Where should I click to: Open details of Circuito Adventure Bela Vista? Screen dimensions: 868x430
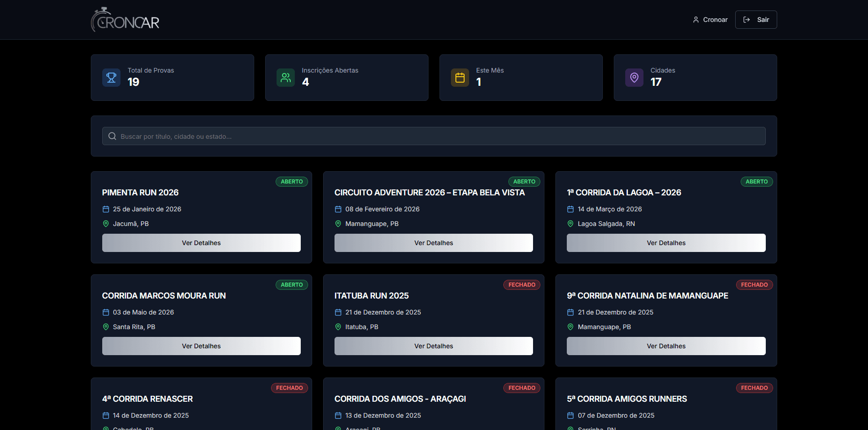point(434,243)
